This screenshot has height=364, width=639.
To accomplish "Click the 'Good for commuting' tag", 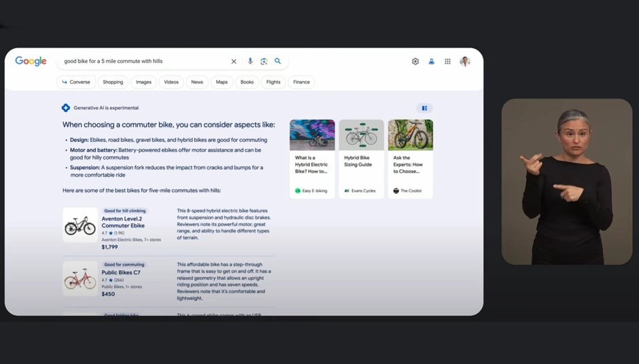I will [x=124, y=264].
